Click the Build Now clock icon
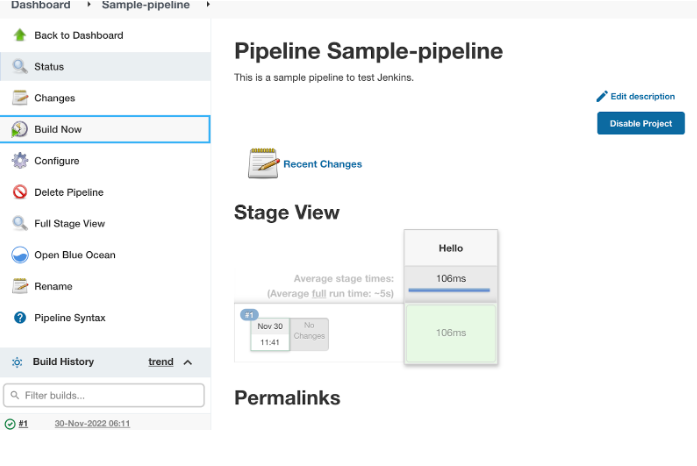The height and width of the screenshot is (466, 697). tap(19, 130)
